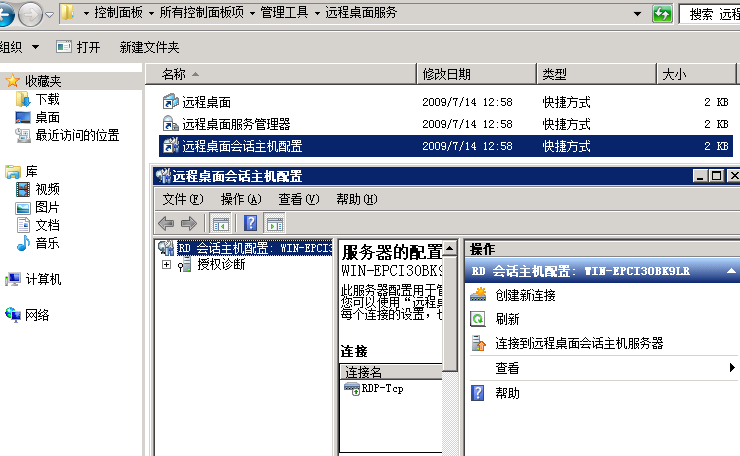The width and height of the screenshot is (740, 456).
Task: Select 控制面板 in the address breadcrumb
Action: pyautogui.click(x=118, y=13)
